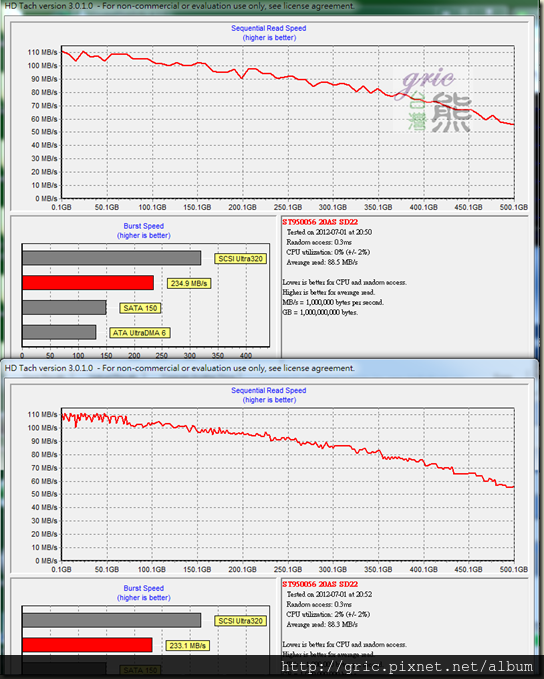Open the gric.pixnet.net/album URL
Screen dimensions: 544x679
407,666
